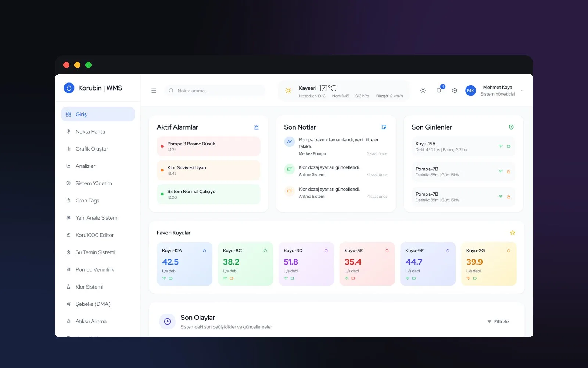Click the AY avatar on the pump note

pos(290,142)
